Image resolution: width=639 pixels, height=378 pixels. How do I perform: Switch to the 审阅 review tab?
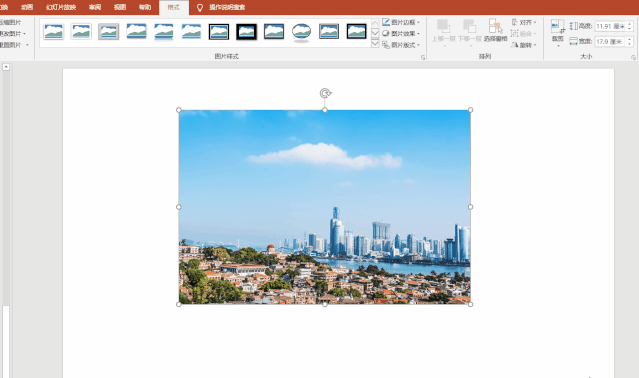click(x=95, y=7)
